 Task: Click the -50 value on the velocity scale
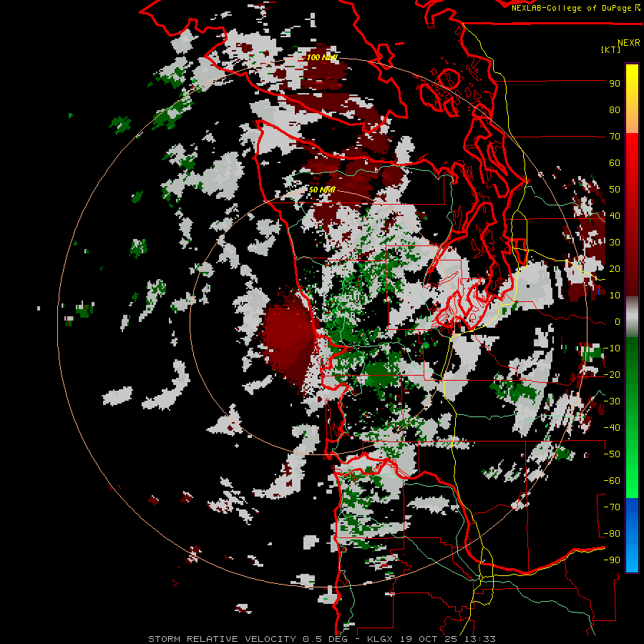[612, 454]
